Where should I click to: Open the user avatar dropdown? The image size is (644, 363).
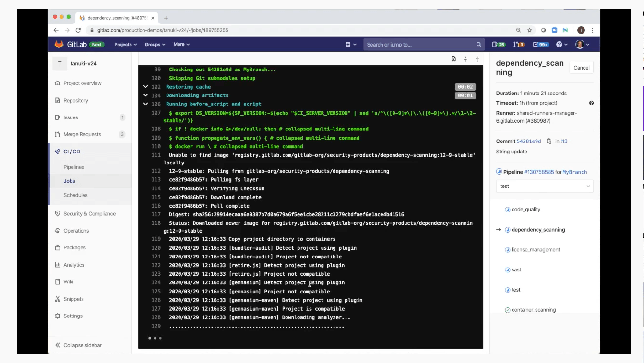pyautogui.click(x=583, y=45)
